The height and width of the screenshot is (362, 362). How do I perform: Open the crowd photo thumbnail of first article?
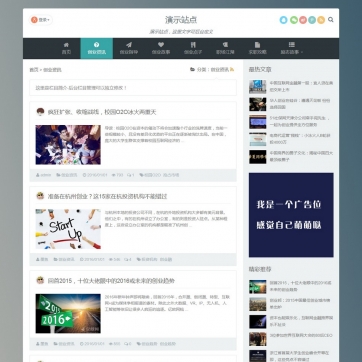[68, 145]
